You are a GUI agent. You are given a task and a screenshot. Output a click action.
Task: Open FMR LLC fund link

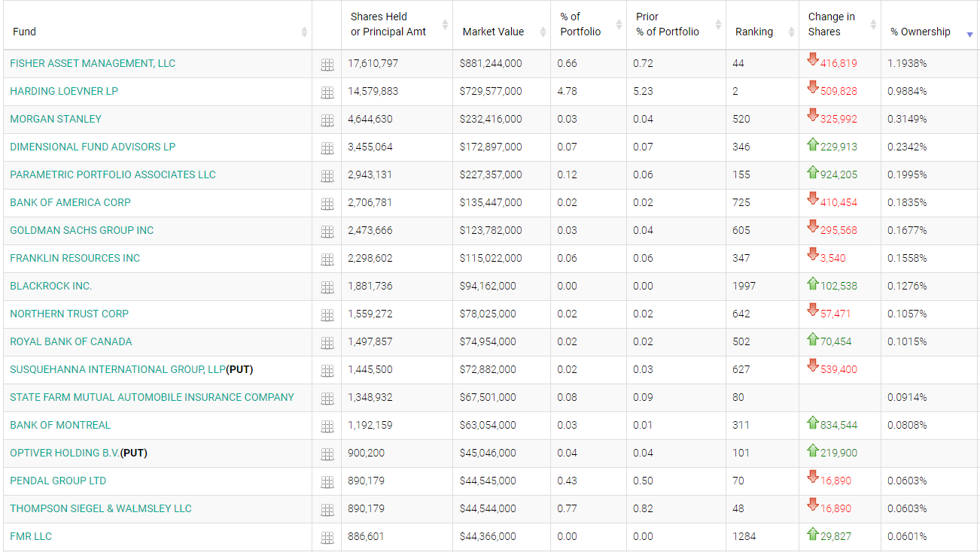point(31,536)
